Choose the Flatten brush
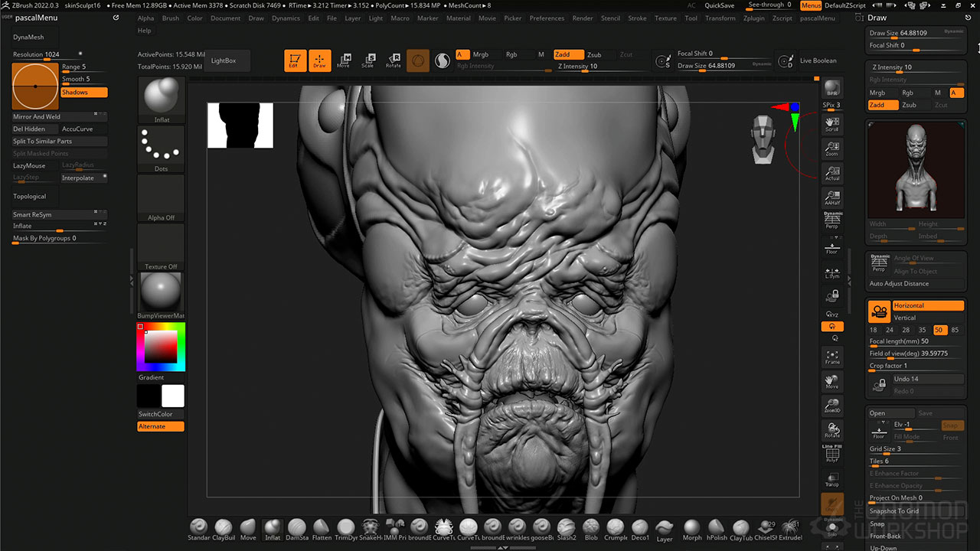 click(x=322, y=530)
